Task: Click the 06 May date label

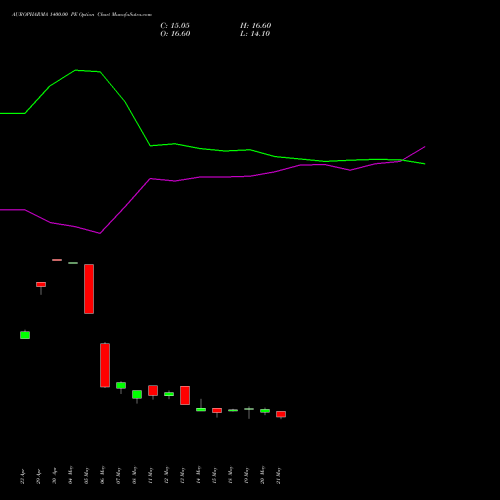Action: (102, 475)
